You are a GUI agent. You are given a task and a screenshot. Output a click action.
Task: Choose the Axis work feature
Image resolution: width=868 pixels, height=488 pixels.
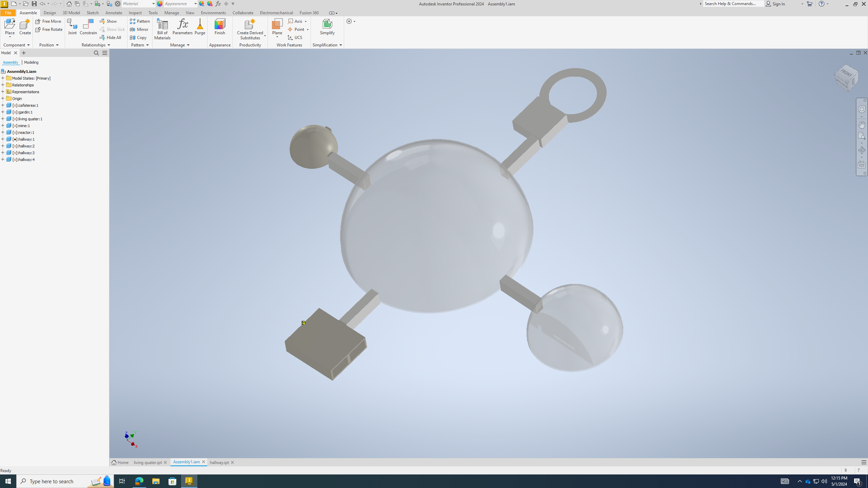tap(297, 21)
